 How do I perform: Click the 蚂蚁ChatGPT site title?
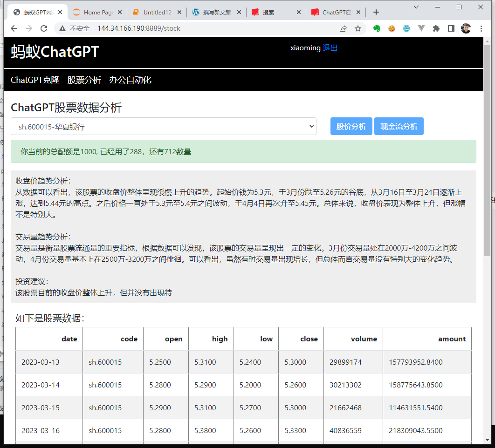[55, 52]
